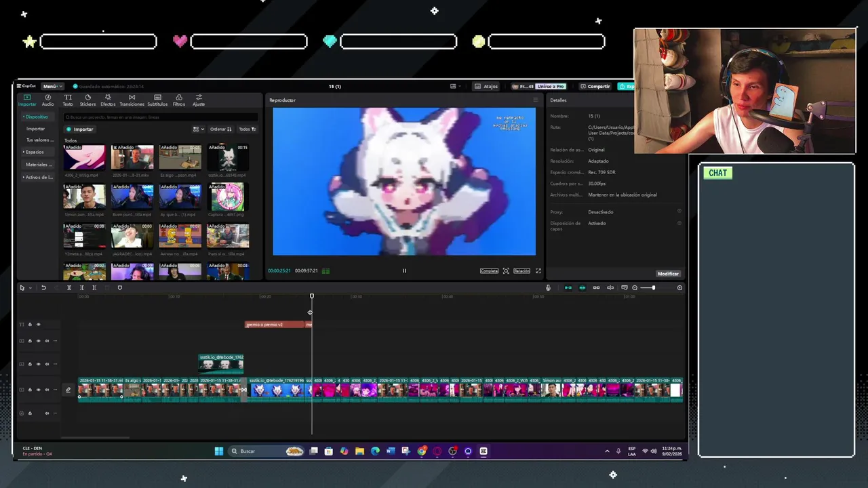Expand the Espacios section
Viewport: 868px width, 488px height.
(x=34, y=152)
